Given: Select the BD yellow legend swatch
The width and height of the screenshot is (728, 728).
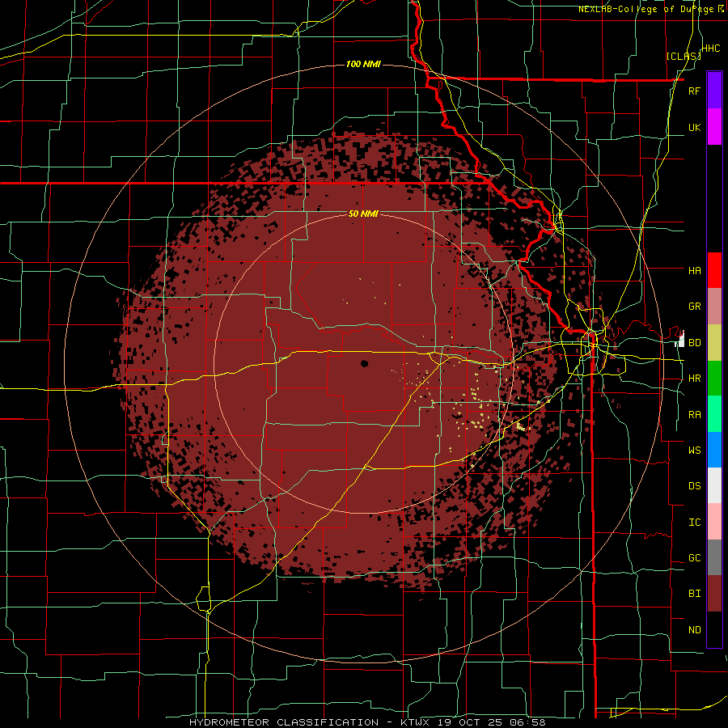Looking at the screenshot, I should pyautogui.click(x=714, y=343).
